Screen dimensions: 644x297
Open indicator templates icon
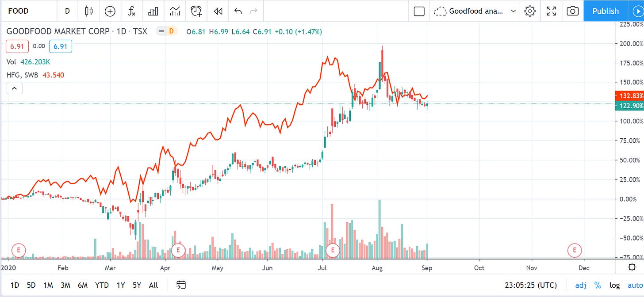(175, 11)
